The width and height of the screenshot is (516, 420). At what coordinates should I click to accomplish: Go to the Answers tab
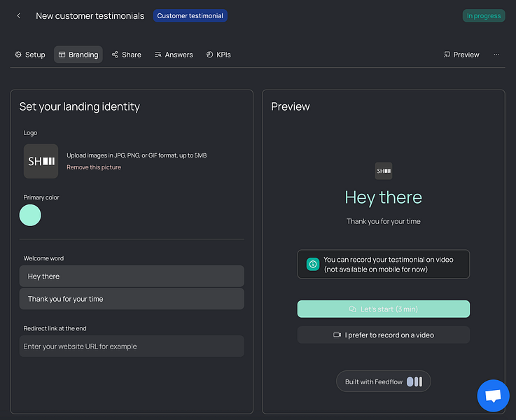tap(174, 55)
